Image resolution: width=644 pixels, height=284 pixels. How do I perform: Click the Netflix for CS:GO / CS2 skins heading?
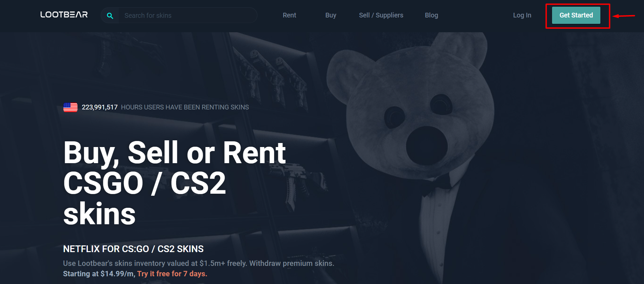pos(133,249)
